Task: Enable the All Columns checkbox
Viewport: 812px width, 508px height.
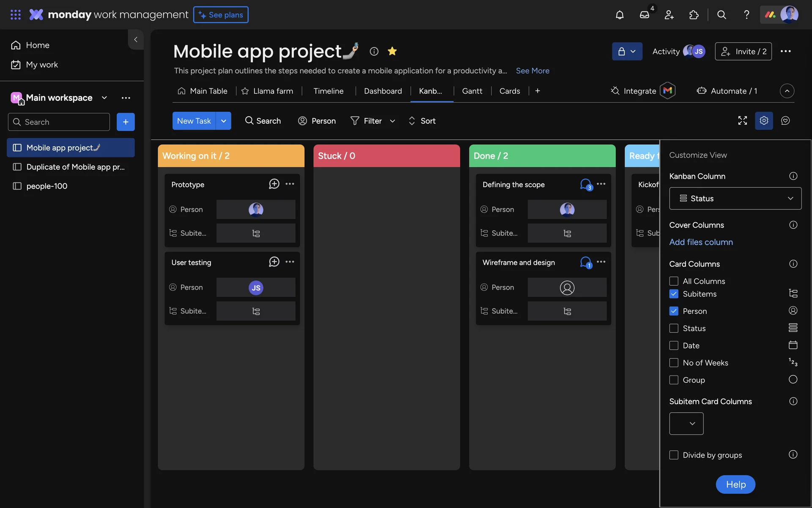Action: (674, 281)
